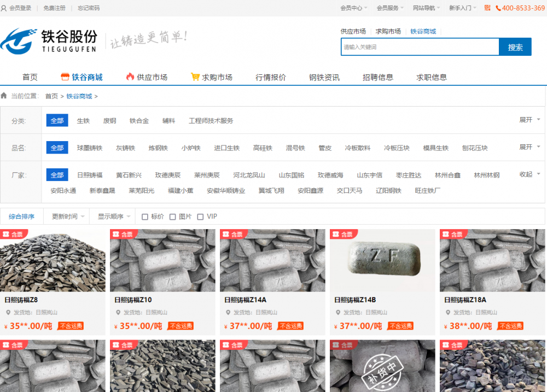Go to the 钢铁资讯 navigation tab
This screenshot has height=392, width=547.
click(x=324, y=77)
